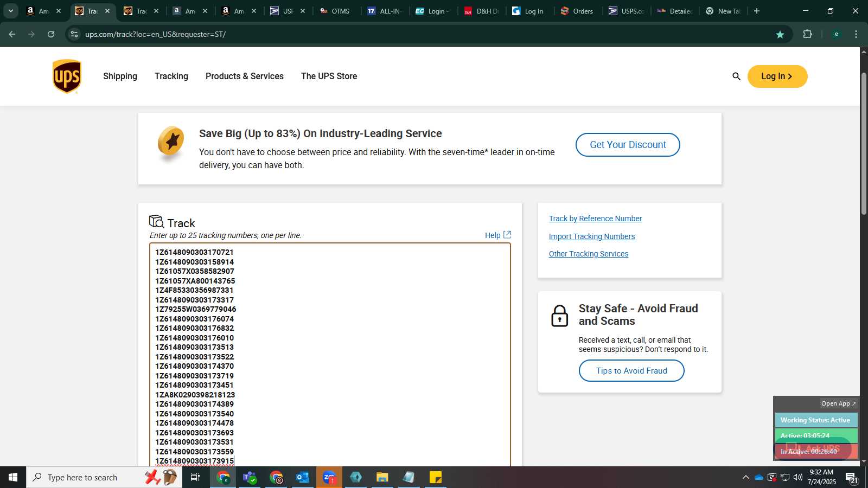This screenshot has height=488, width=868.
Task: Switch to the ALL-IN tab
Action: (385, 11)
